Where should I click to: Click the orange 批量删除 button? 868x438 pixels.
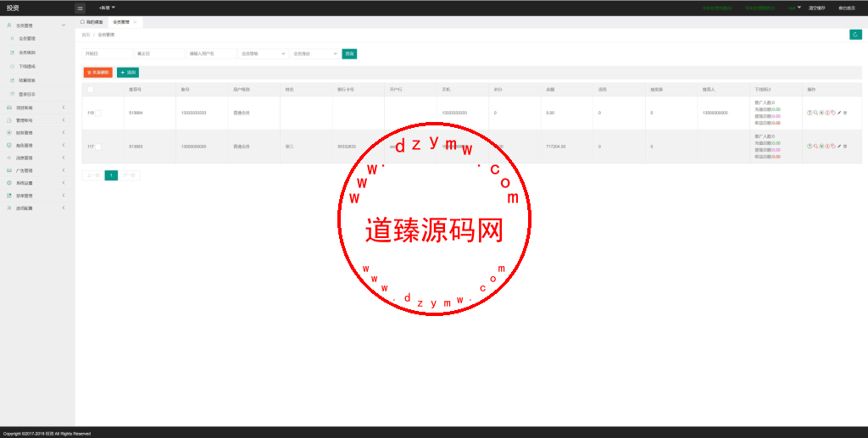pyautogui.click(x=98, y=73)
